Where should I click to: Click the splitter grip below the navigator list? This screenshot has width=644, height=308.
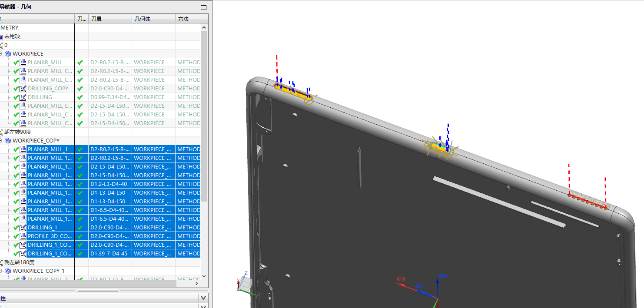click(98, 290)
